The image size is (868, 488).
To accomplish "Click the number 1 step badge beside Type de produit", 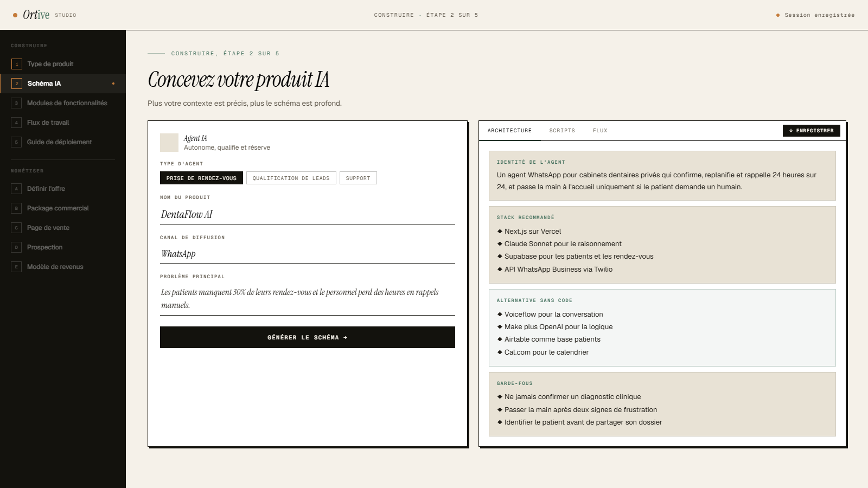I will [x=17, y=64].
